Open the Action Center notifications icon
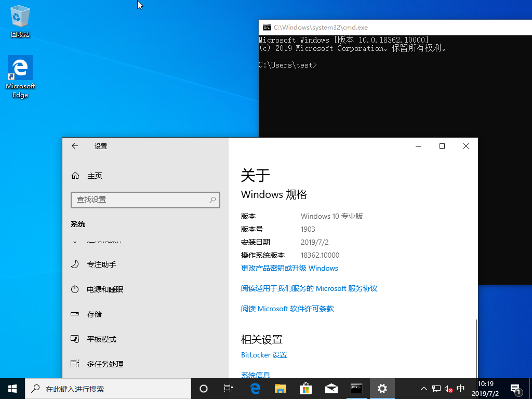Screen dimensions: 532x399 [516, 389]
